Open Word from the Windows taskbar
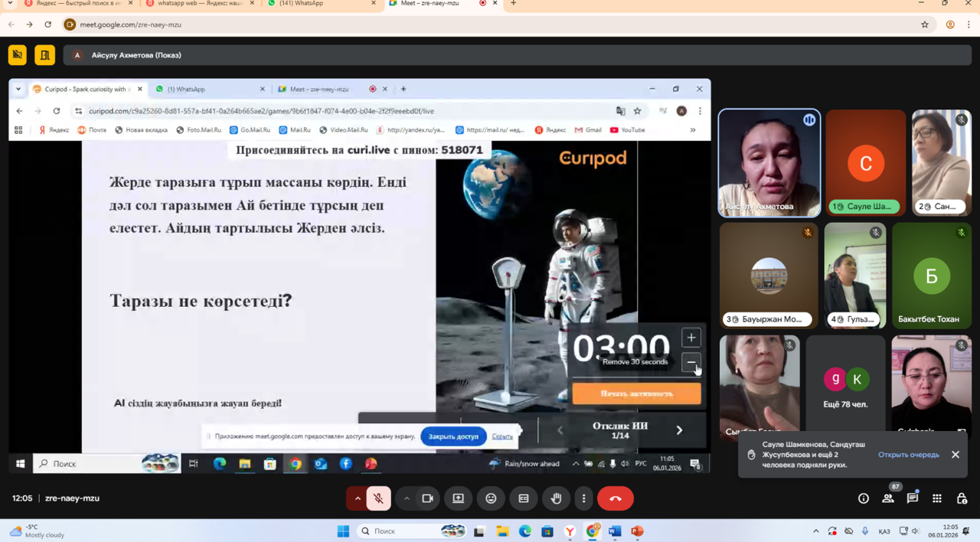 pos(615,531)
